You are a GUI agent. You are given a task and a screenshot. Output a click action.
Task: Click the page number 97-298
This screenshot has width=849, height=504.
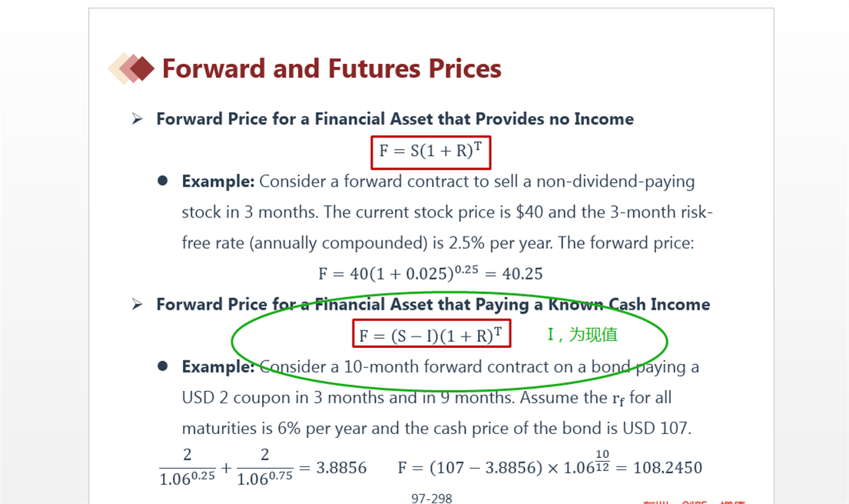[x=432, y=498]
